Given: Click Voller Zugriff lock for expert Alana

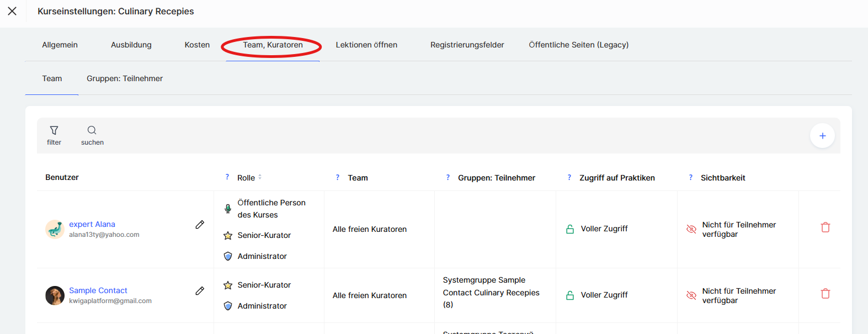Looking at the screenshot, I should tap(570, 229).
